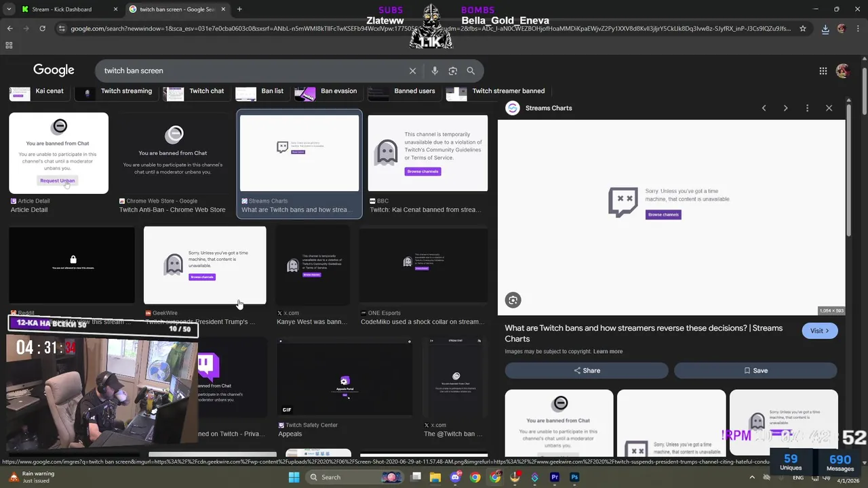Open the Streams Charts selected thumbnail
868x488 pixels.
[x=299, y=153]
